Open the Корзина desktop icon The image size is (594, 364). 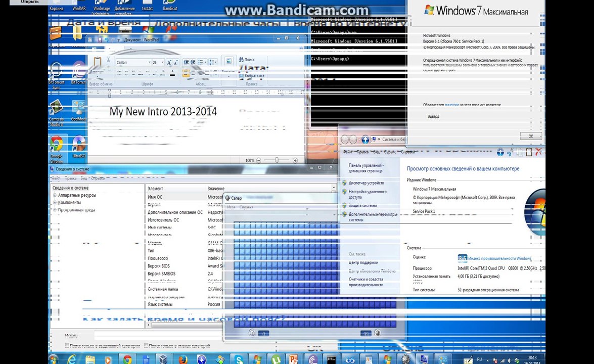tap(56, 5)
